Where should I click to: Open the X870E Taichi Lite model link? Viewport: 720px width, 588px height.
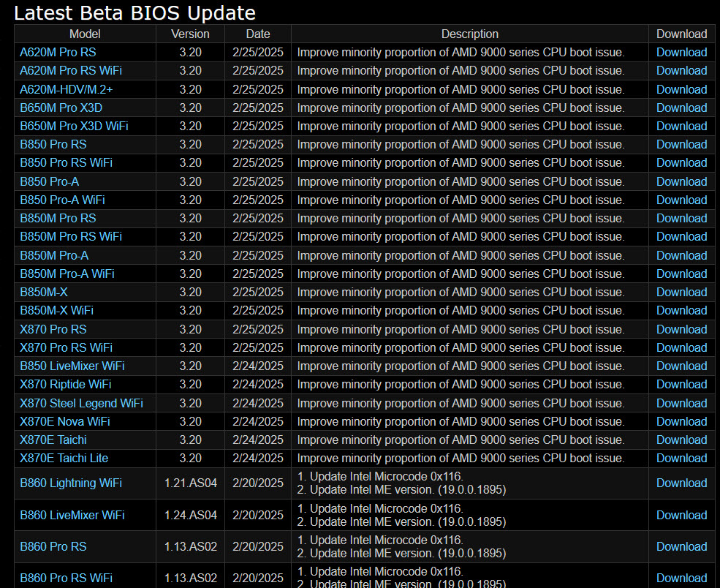64,459
